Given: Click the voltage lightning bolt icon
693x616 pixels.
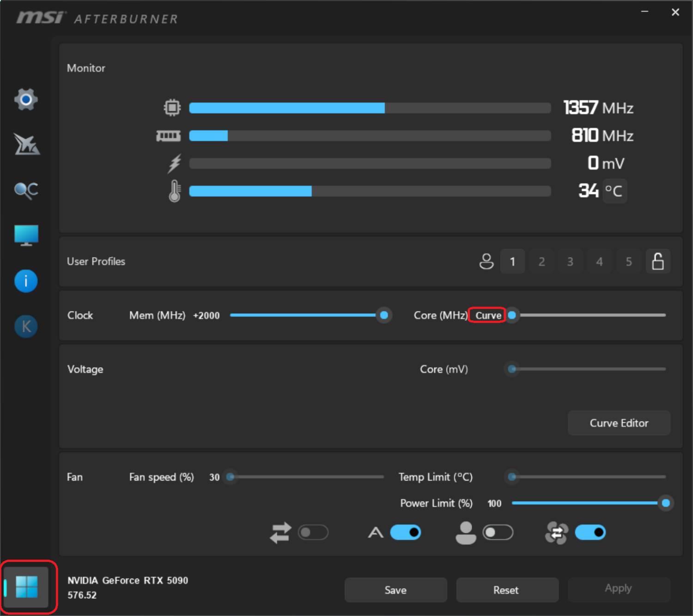Looking at the screenshot, I should [x=174, y=164].
